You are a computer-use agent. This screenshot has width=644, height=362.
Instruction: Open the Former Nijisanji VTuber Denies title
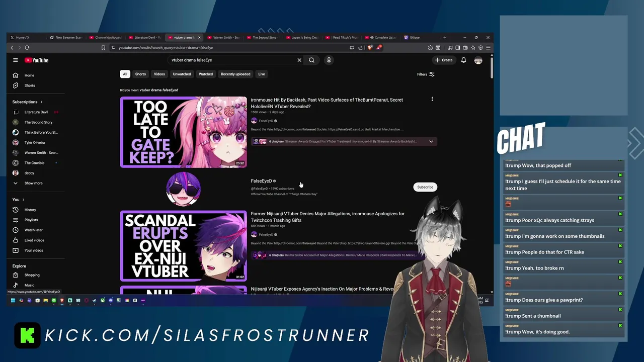[x=328, y=217]
